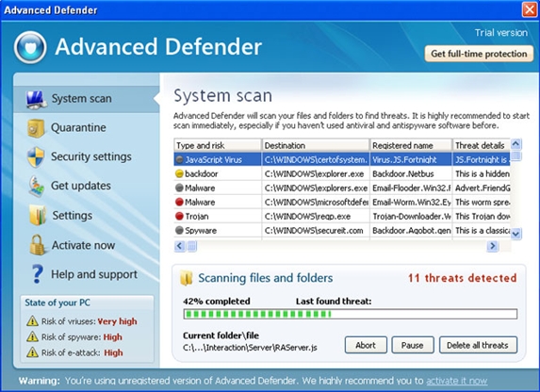Click the Advanced Defender shield logo
Screen dimensions: 540x392
[x=30, y=47]
